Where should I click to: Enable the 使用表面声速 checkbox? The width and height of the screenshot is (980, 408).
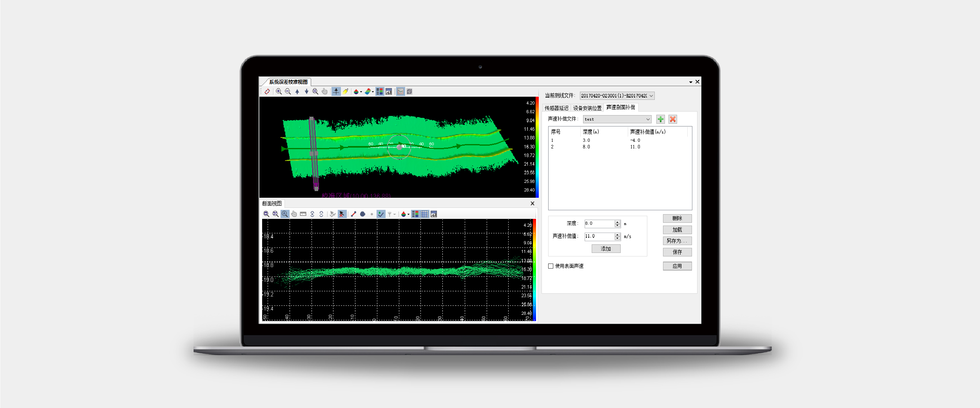pos(551,266)
